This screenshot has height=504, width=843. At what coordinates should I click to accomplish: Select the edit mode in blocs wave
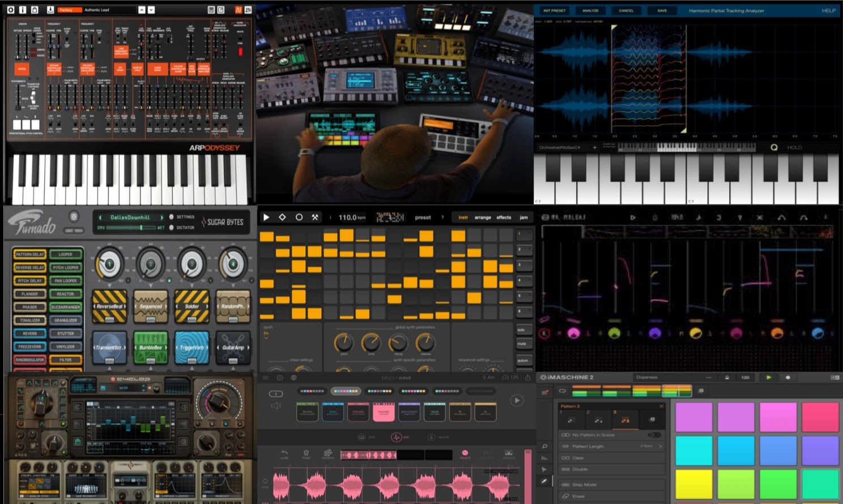click(400, 437)
